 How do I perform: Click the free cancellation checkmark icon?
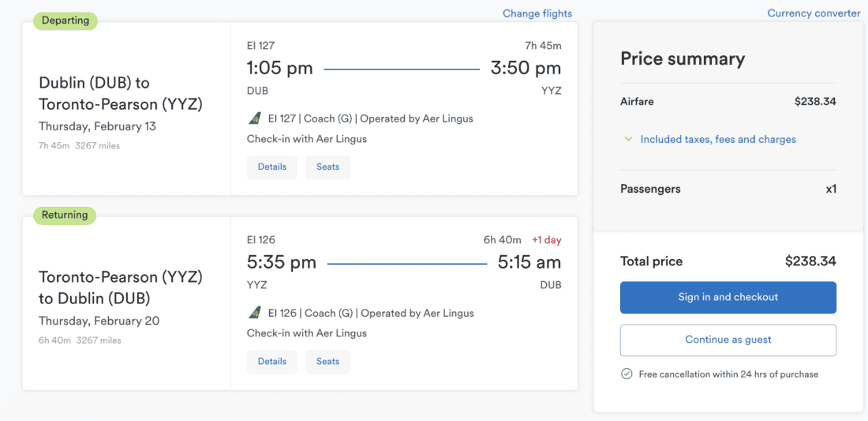click(627, 374)
